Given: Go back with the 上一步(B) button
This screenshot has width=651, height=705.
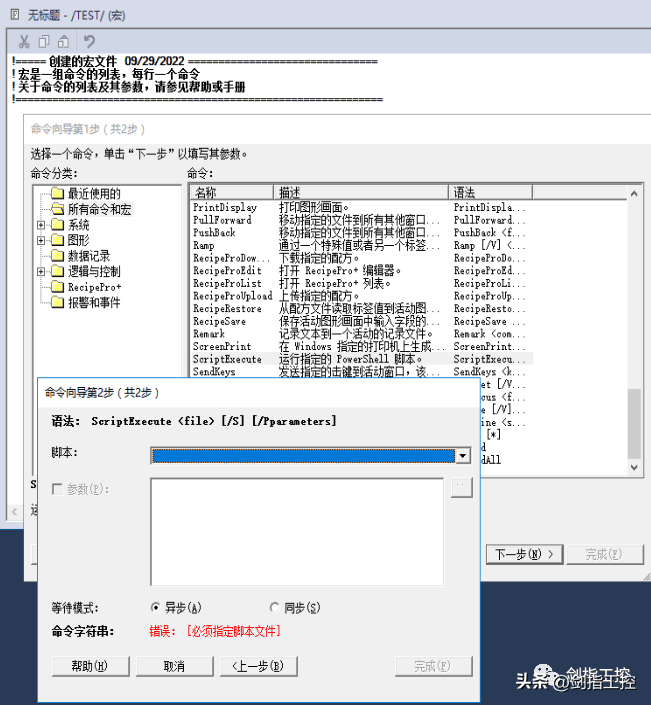Looking at the screenshot, I should click(x=258, y=666).
